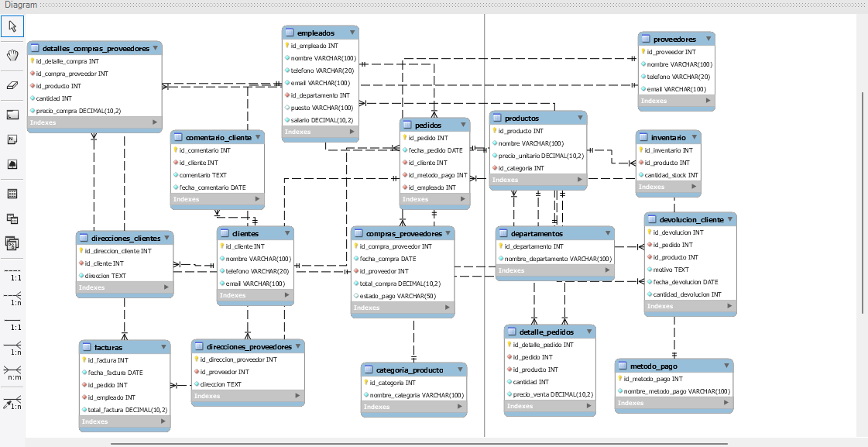Select 'nombre_departamento VARCHAR(100)' column
Image resolution: width=868 pixels, height=447 pixels.
554,259
